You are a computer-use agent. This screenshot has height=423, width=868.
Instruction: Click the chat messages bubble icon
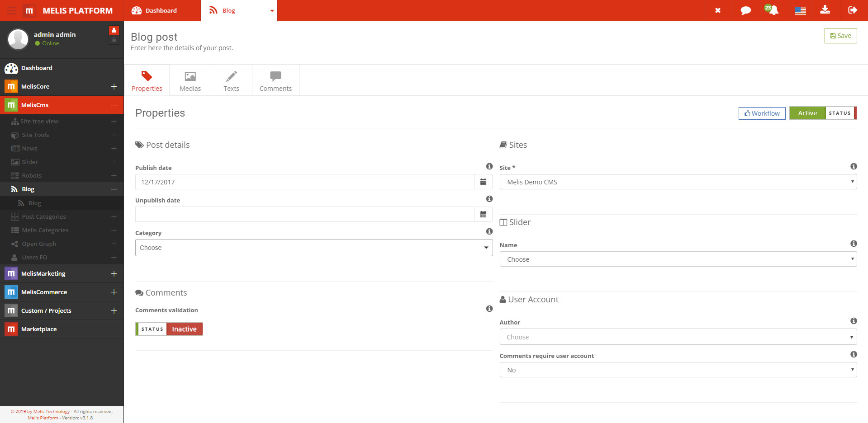tap(745, 10)
